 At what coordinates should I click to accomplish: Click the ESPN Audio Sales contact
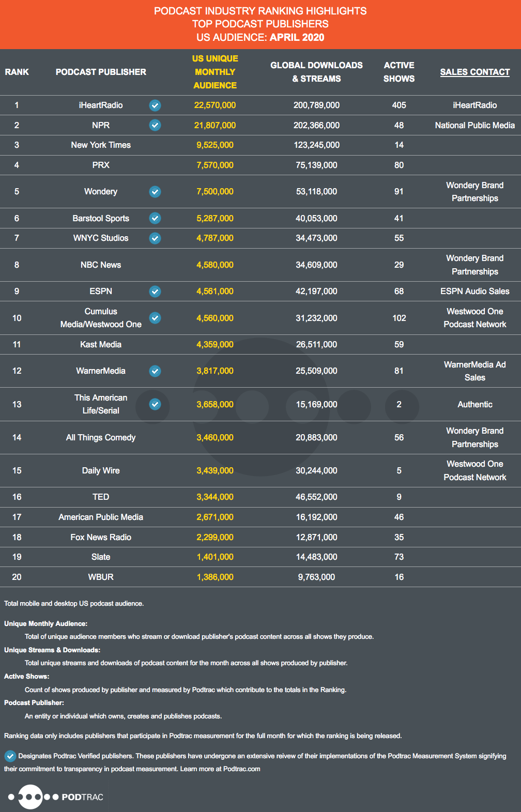pos(474,292)
